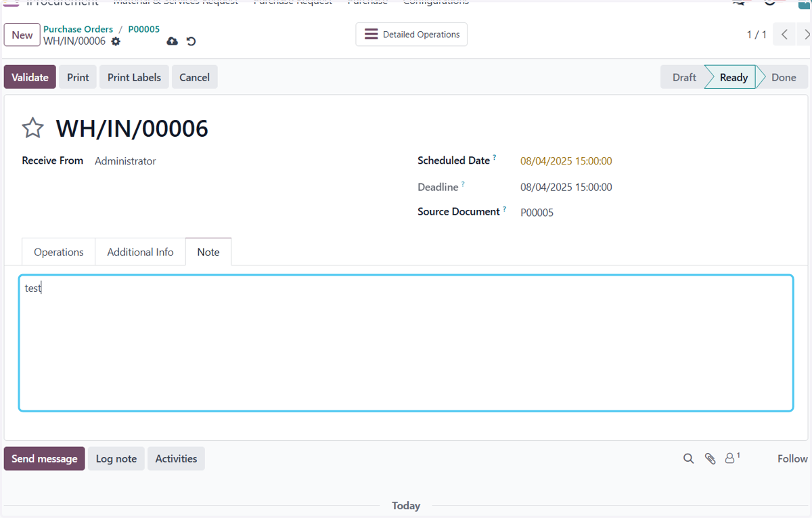
Task: Go back to Purchase Orders breadcrumb
Action: coord(78,29)
